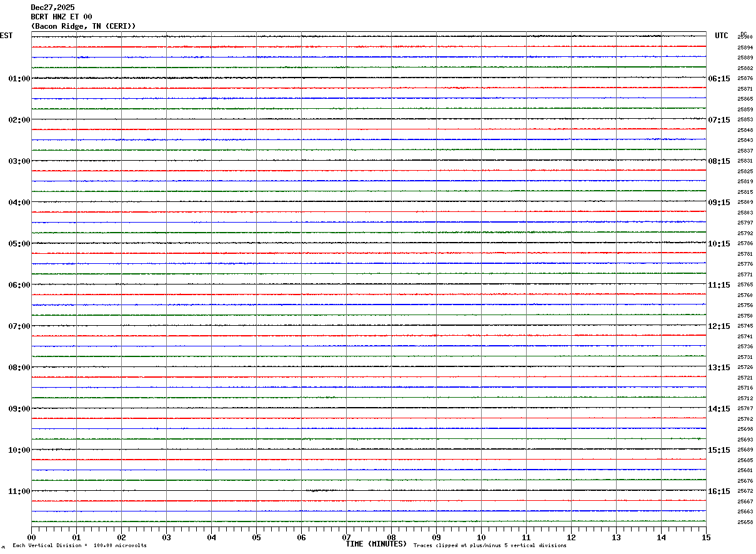
Task: Select the 04:00 EST row label
Action: point(19,203)
